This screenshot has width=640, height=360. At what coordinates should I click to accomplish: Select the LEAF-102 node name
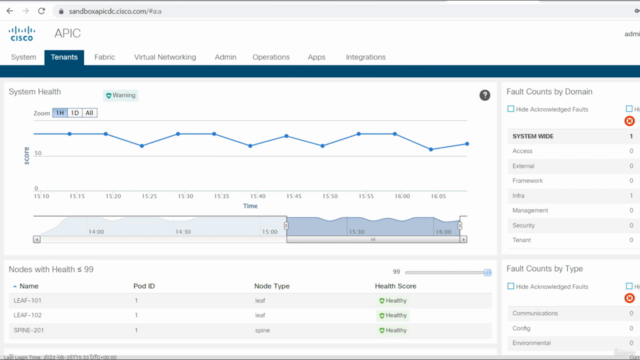click(x=27, y=316)
